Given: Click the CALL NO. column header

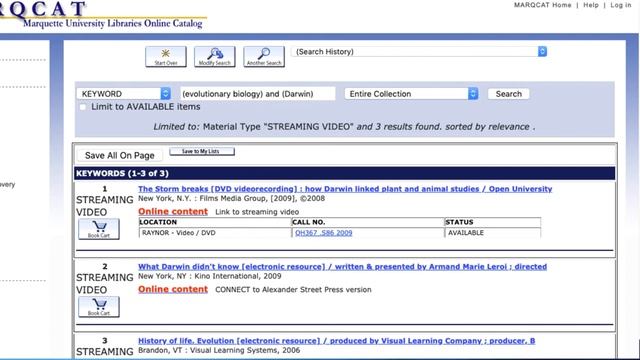Looking at the screenshot, I should (x=368, y=222).
